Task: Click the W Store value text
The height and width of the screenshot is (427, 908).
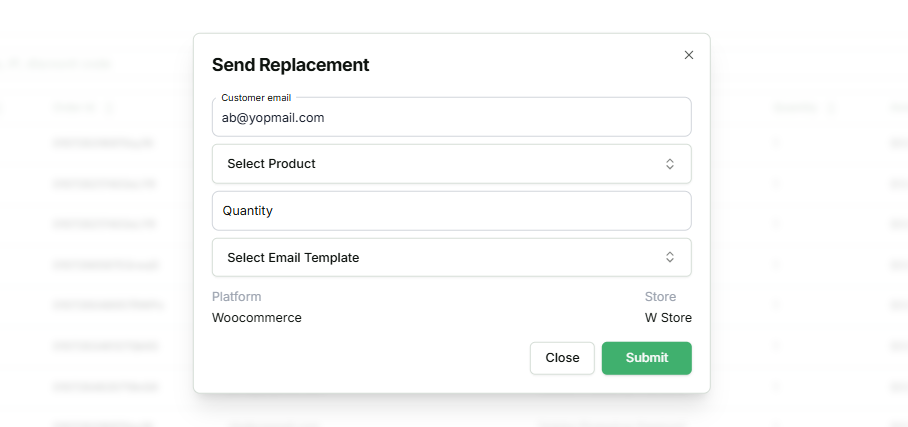Action: click(x=668, y=318)
